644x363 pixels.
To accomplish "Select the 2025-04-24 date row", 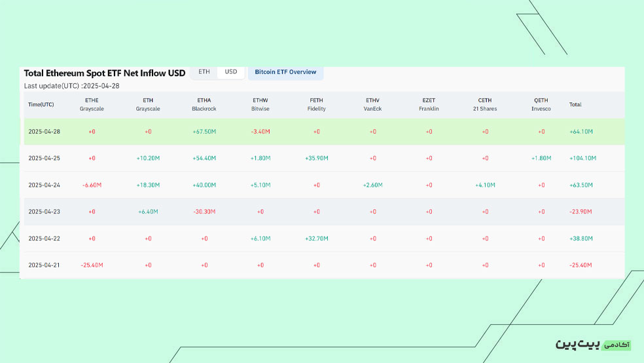I will (x=324, y=185).
